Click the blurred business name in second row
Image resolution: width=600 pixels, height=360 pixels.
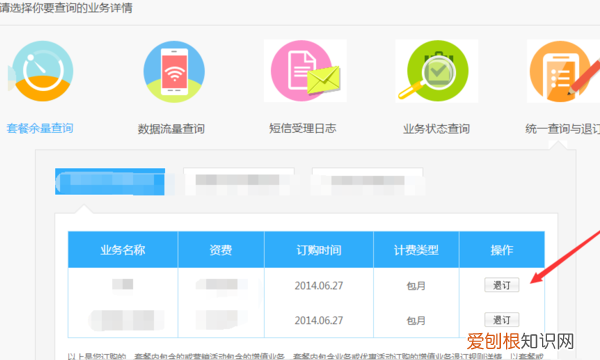tap(126, 320)
